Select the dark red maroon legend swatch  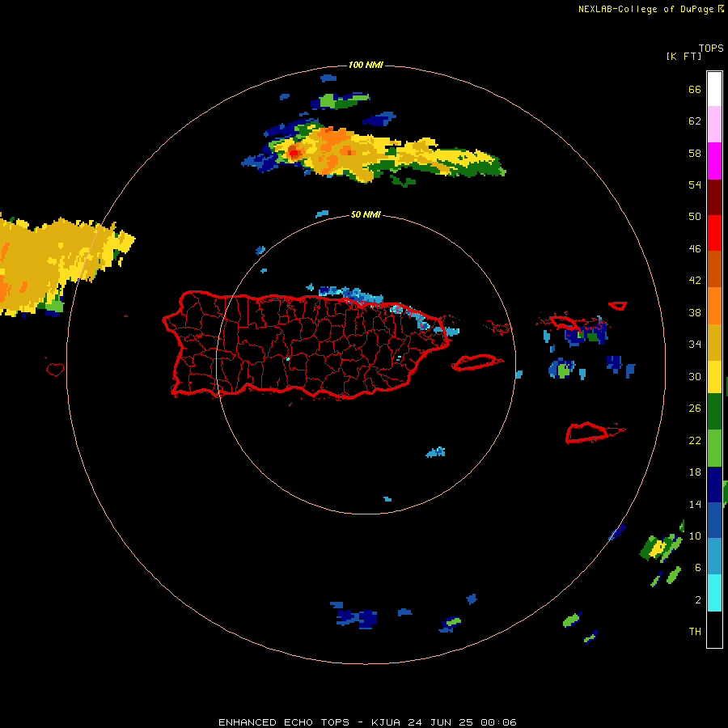(714, 197)
